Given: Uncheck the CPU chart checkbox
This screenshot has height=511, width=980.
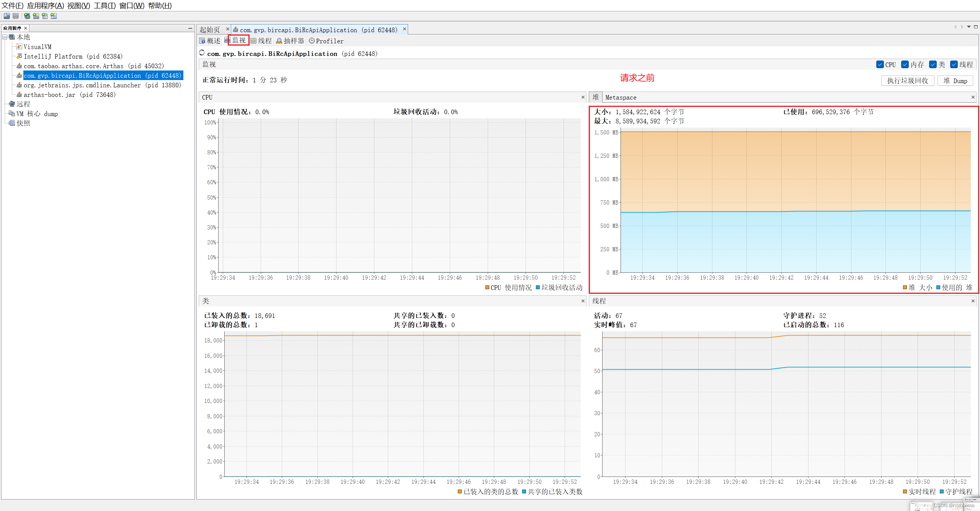Looking at the screenshot, I should pyautogui.click(x=880, y=64).
